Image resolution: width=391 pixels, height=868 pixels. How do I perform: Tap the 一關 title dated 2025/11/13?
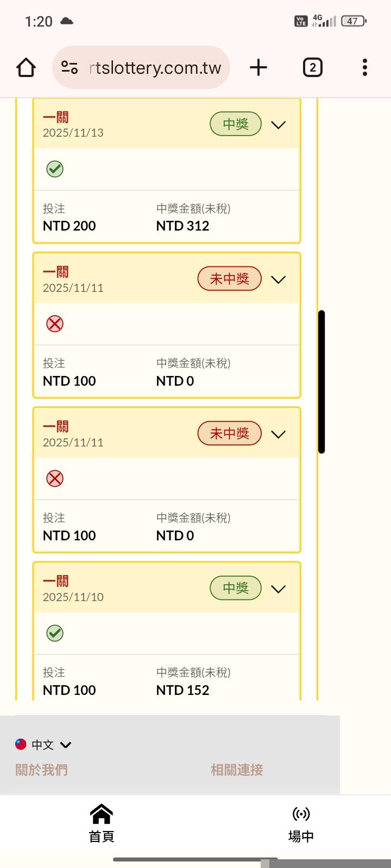tap(56, 117)
